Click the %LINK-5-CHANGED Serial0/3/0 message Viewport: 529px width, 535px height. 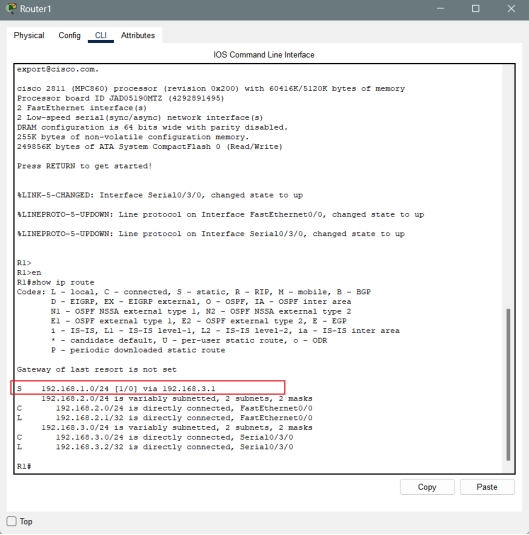pyautogui.click(x=160, y=195)
